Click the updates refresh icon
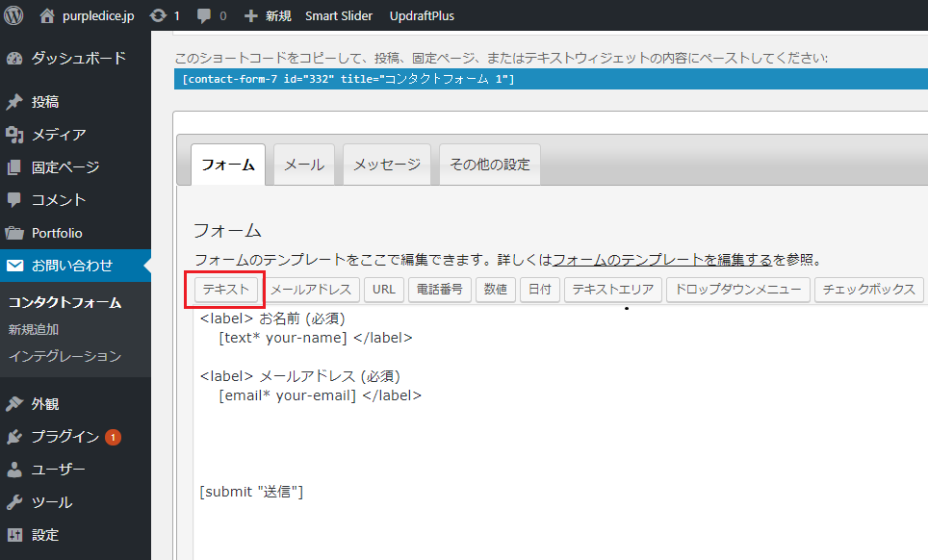Screen dimensions: 928x560 158,16
